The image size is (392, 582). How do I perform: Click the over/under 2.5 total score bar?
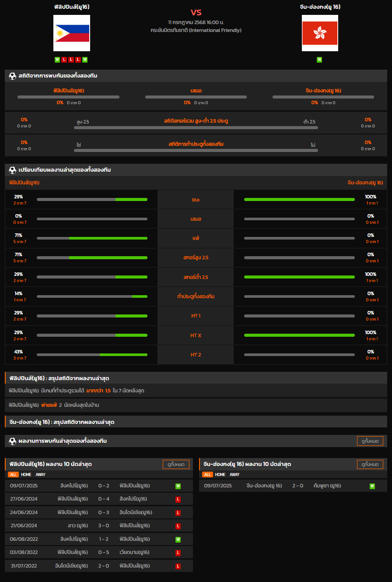[x=196, y=128]
